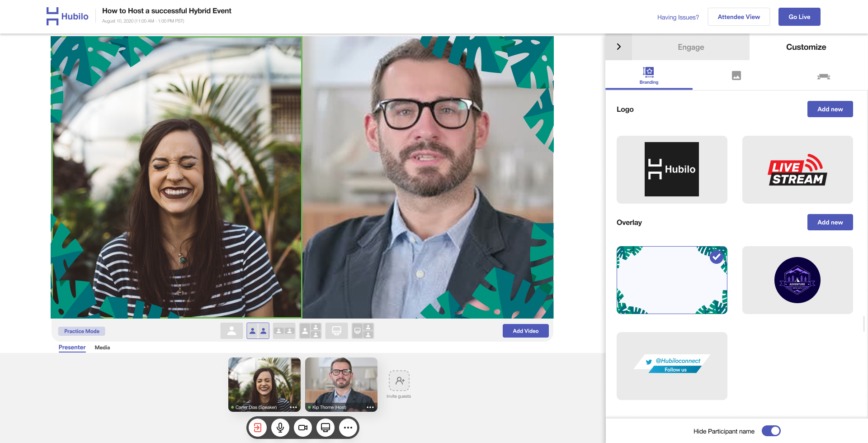Click the Go Live button

(799, 17)
